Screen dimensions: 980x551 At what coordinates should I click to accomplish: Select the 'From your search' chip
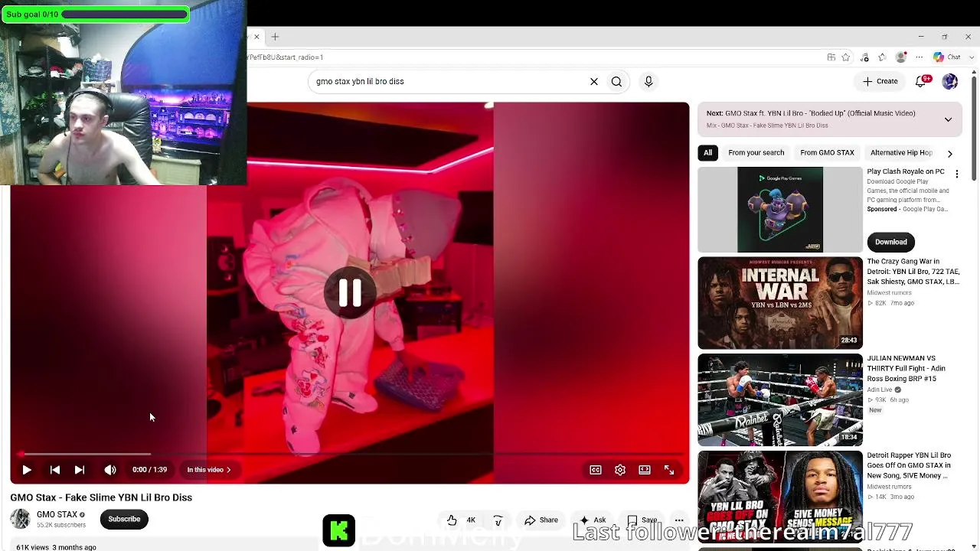click(x=756, y=153)
